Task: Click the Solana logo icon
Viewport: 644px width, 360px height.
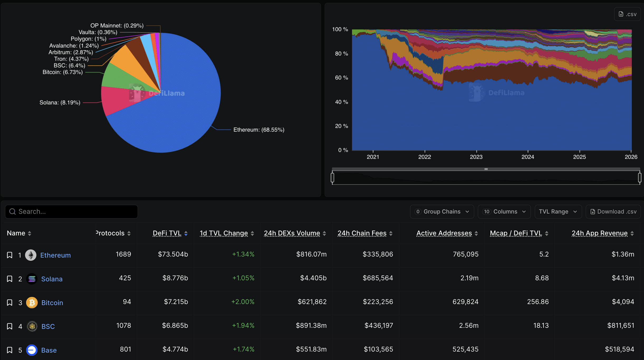Action: pyautogui.click(x=32, y=279)
